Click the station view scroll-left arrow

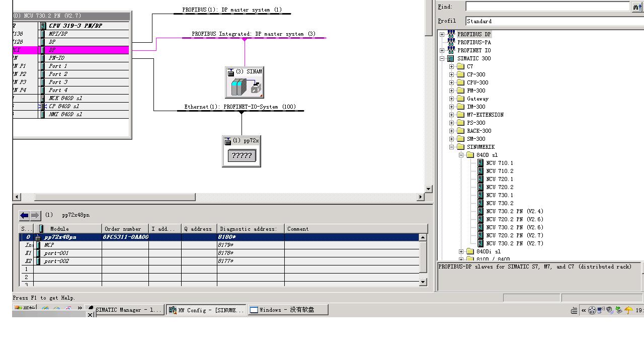pyautogui.click(x=17, y=197)
